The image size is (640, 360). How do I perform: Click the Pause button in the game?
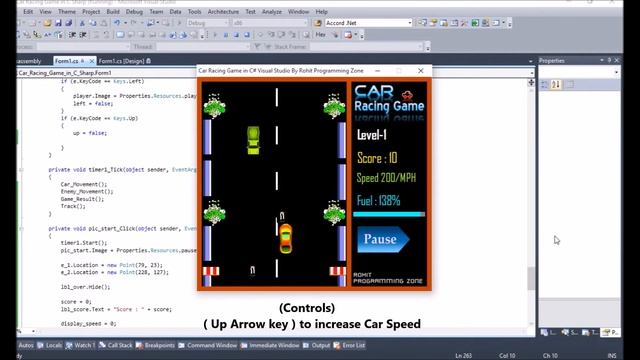pyautogui.click(x=383, y=239)
